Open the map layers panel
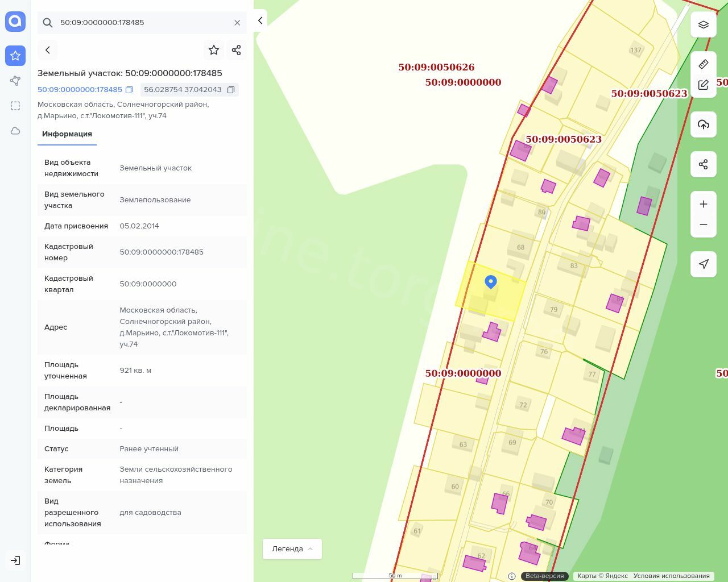The image size is (728, 582). [x=704, y=25]
